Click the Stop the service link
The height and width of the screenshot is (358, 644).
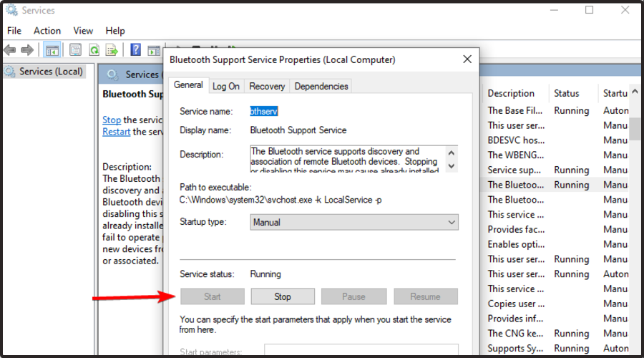(112, 120)
